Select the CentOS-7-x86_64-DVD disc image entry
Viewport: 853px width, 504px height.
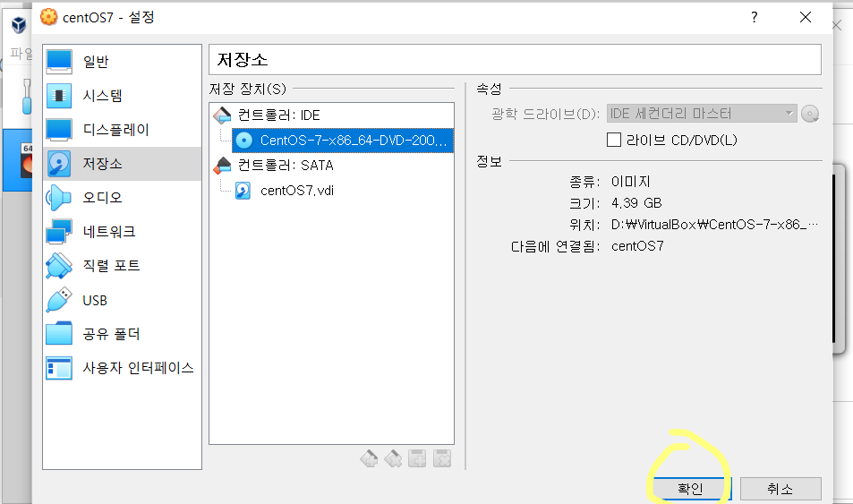coord(343,141)
